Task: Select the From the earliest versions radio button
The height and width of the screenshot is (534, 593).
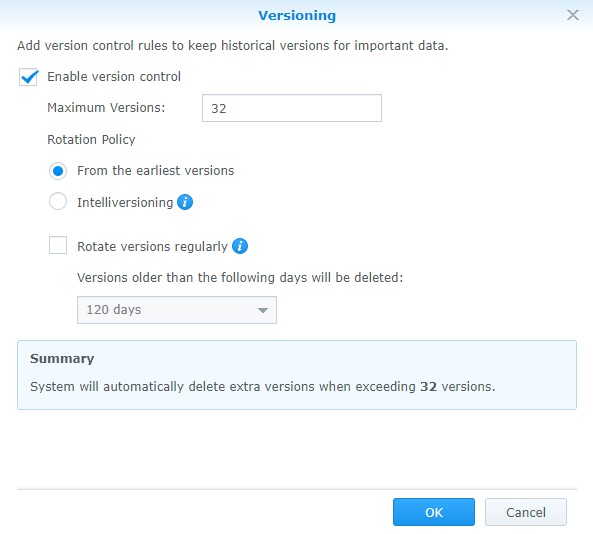Action: tap(58, 171)
